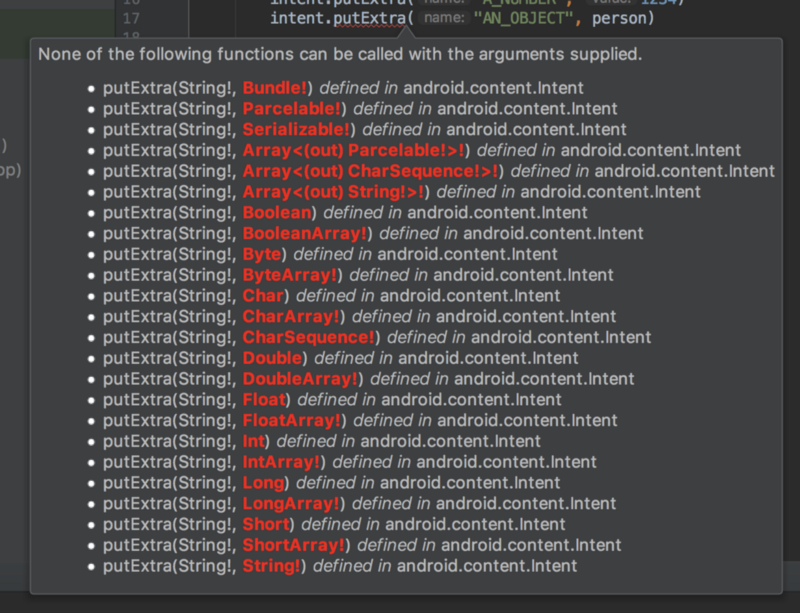Screen dimensions: 800x613
Task: Select the Array<(out) Parcelable!>! overload entry
Action: (421, 151)
